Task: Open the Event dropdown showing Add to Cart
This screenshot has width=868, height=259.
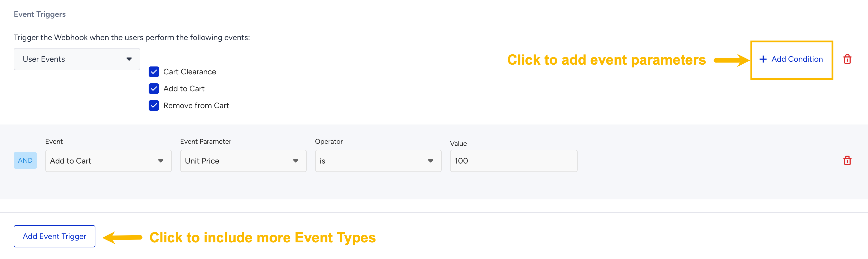Action: click(108, 161)
